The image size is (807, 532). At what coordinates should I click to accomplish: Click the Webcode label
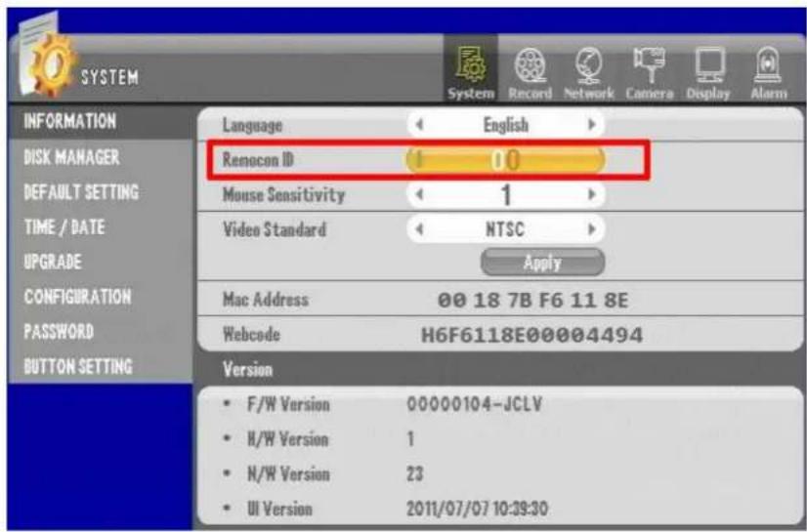tap(251, 335)
